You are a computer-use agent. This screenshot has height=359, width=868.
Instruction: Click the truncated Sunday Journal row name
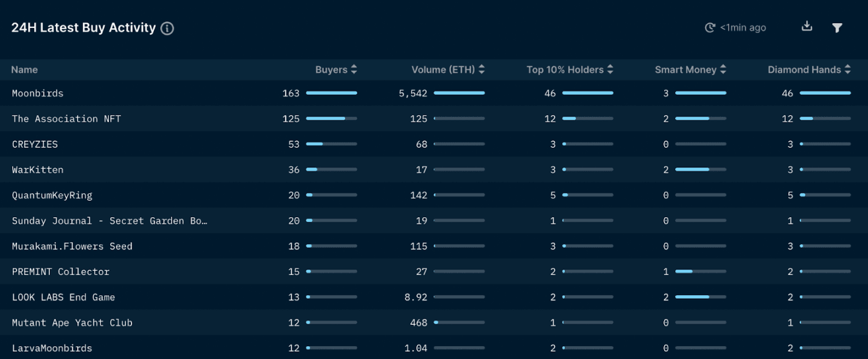tap(110, 221)
